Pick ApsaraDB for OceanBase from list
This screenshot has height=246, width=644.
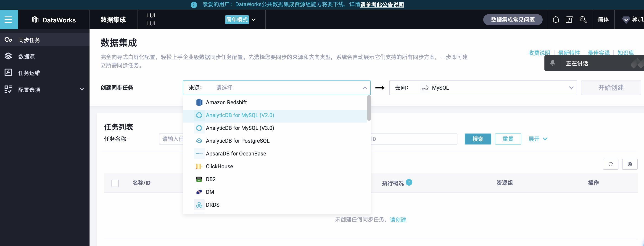coord(275,153)
